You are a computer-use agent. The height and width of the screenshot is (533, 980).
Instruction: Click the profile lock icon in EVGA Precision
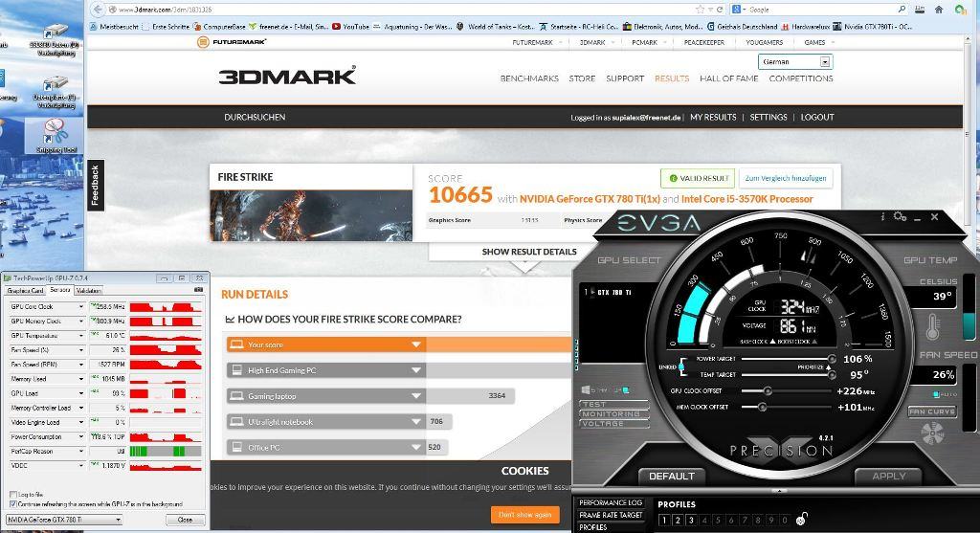pyautogui.click(x=802, y=519)
